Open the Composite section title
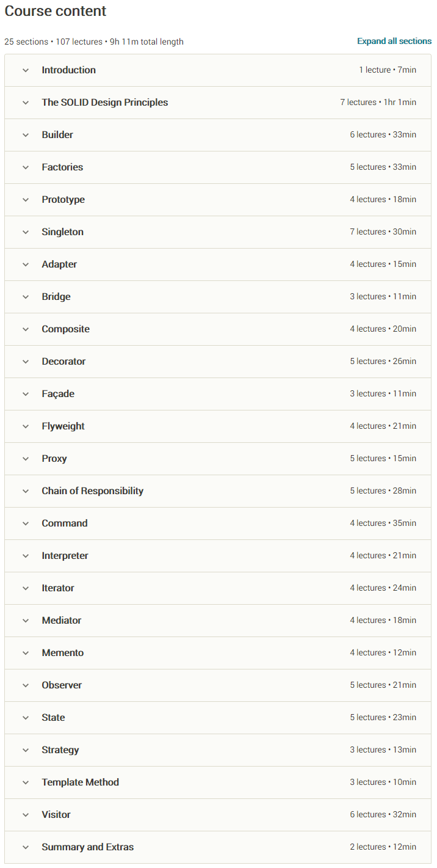The image size is (437, 868). click(65, 329)
